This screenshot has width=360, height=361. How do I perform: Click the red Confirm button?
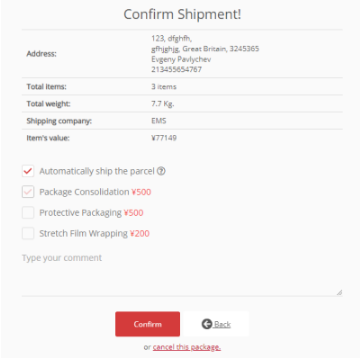click(148, 324)
